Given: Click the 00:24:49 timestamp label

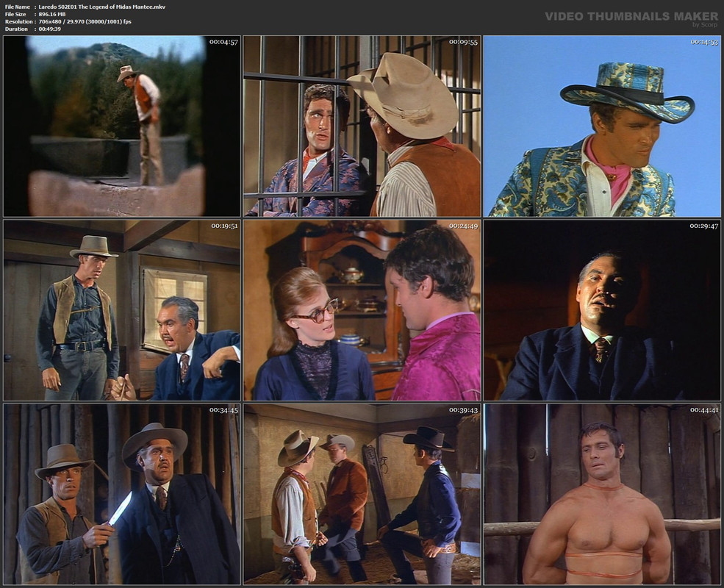Looking at the screenshot, I should (464, 226).
